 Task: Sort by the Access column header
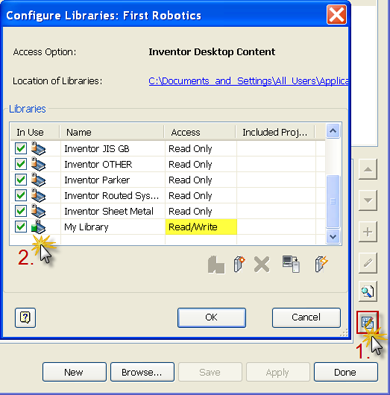[200, 132]
